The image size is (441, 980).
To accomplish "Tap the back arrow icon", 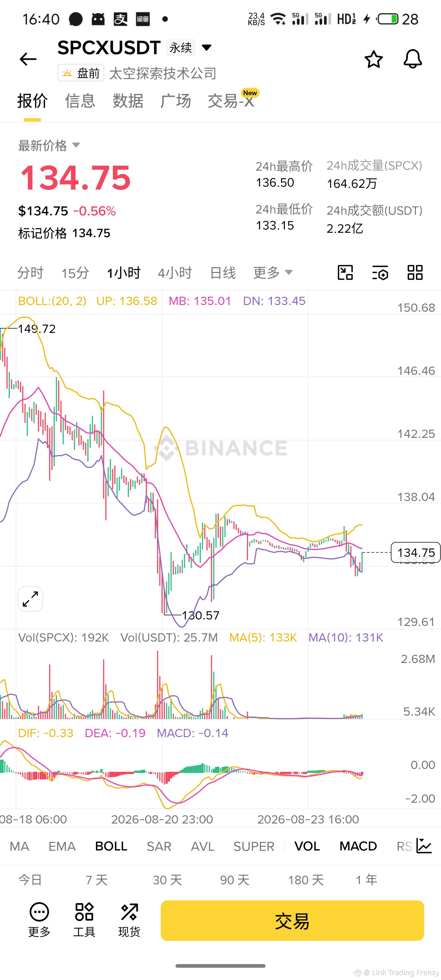I will tap(28, 59).
